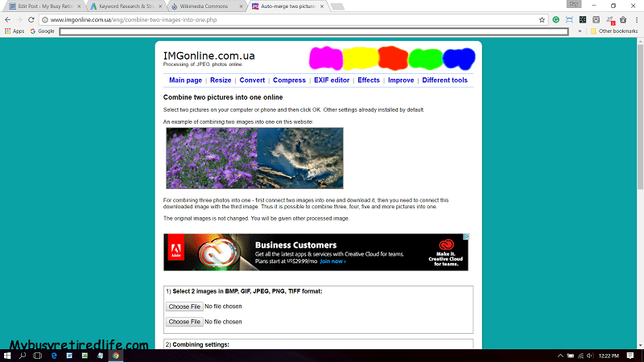Image resolution: width=644 pixels, height=362 pixels.
Task: Click the browser back arrow
Action: 8,19
